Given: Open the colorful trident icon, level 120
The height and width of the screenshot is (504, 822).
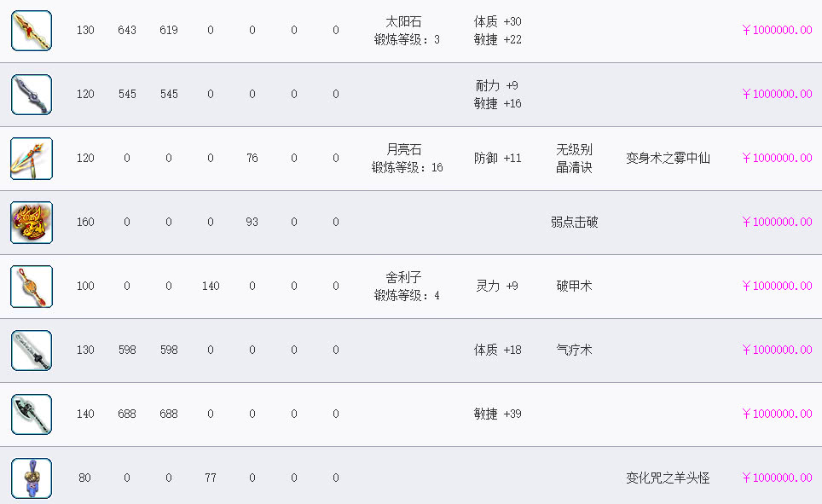Looking at the screenshot, I should [x=32, y=159].
